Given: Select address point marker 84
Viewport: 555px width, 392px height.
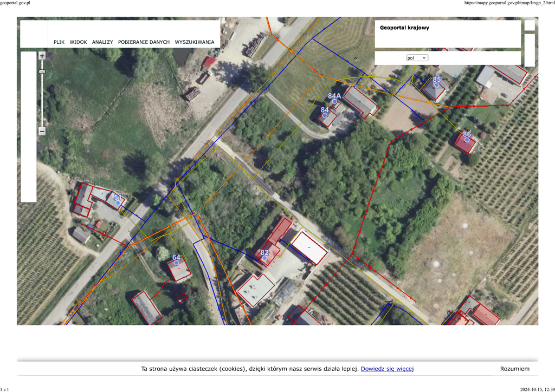Looking at the screenshot, I should pyautogui.click(x=325, y=115).
